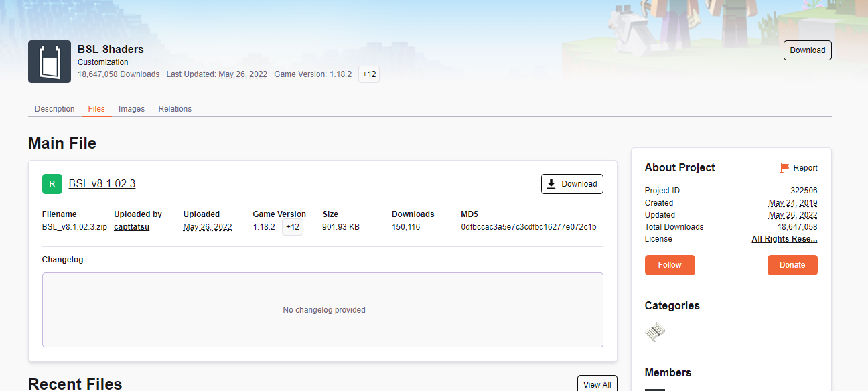
Task: Click Created date May 24, 2019
Action: [x=793, y=203]
